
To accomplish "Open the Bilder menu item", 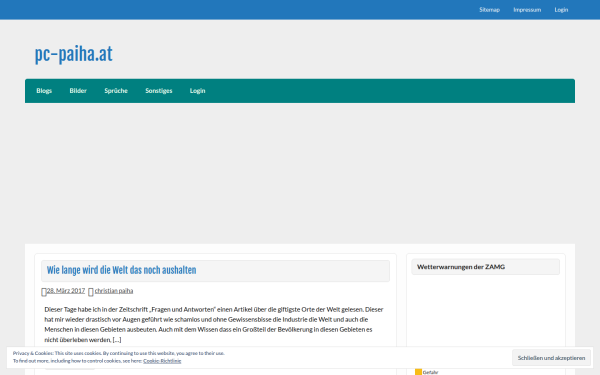I will pyautogui.click(x=78, y=91).
